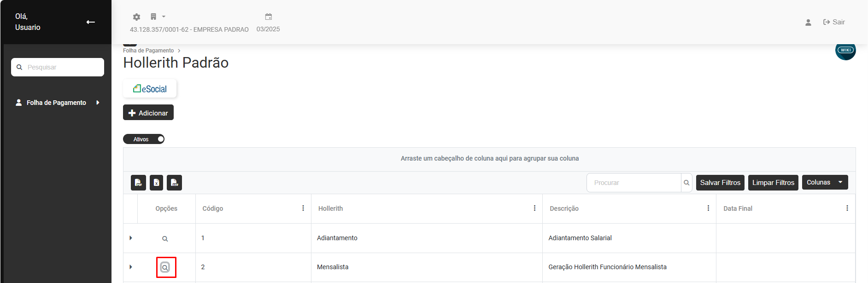Screen dimensions: 868x283
Task: Open the Colunas dropdown
Action: 824,183
